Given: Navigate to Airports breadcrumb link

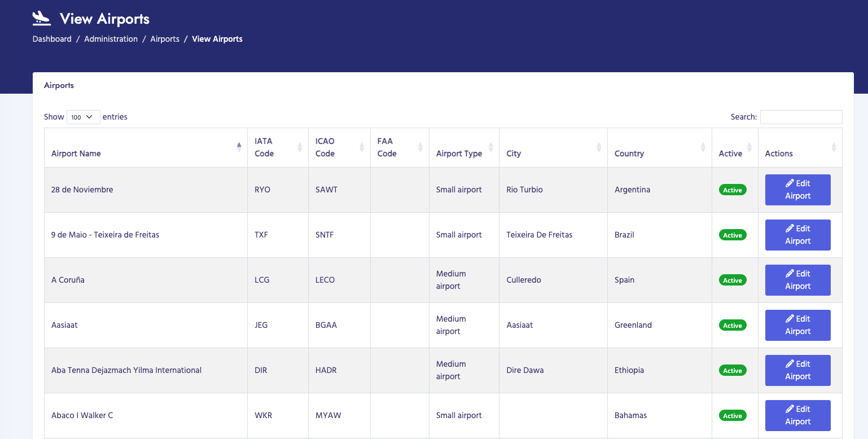Looking at the screenshot, I should pyautogui.click(x=165, y=39).
